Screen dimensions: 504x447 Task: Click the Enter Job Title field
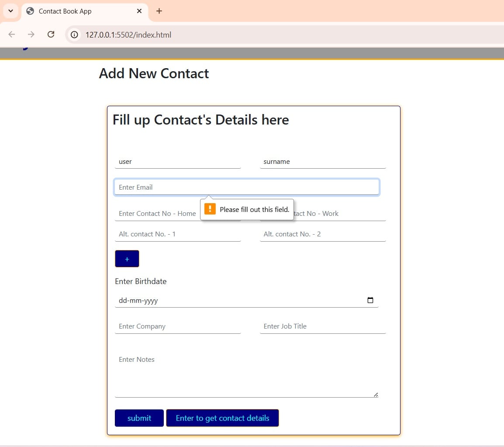(322, 326)
